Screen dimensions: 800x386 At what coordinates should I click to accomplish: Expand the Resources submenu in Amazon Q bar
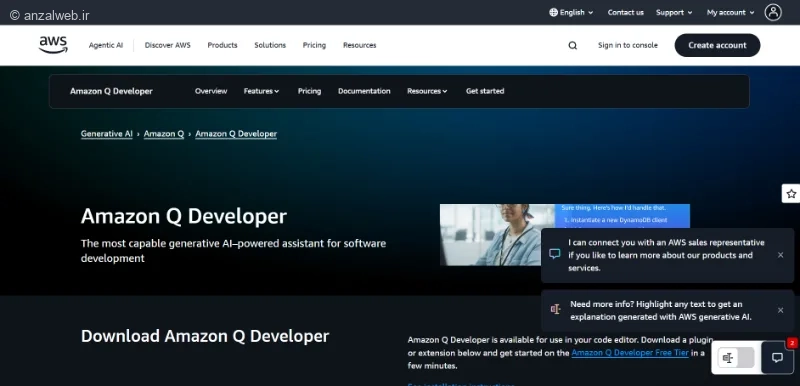click(x=427, y=91)
